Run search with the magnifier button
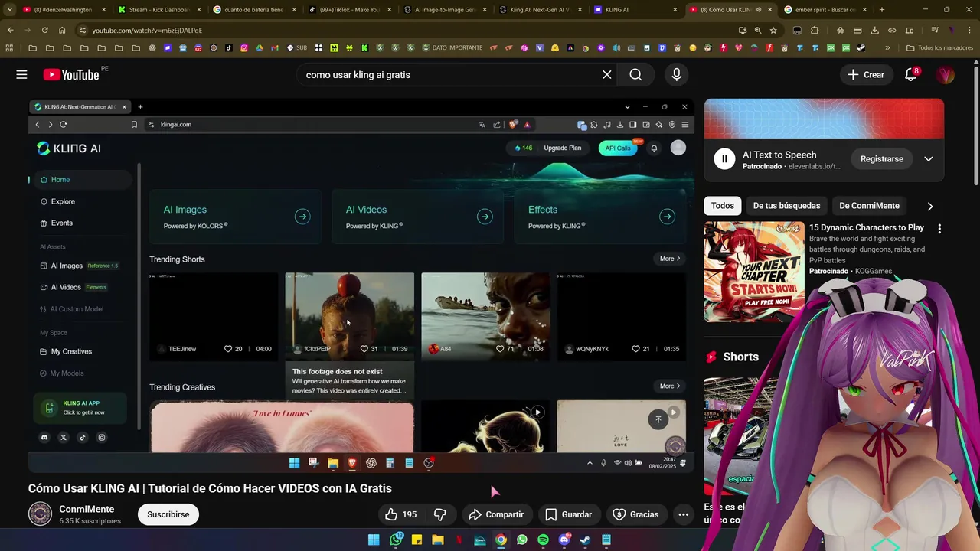 tap(635, 74)
